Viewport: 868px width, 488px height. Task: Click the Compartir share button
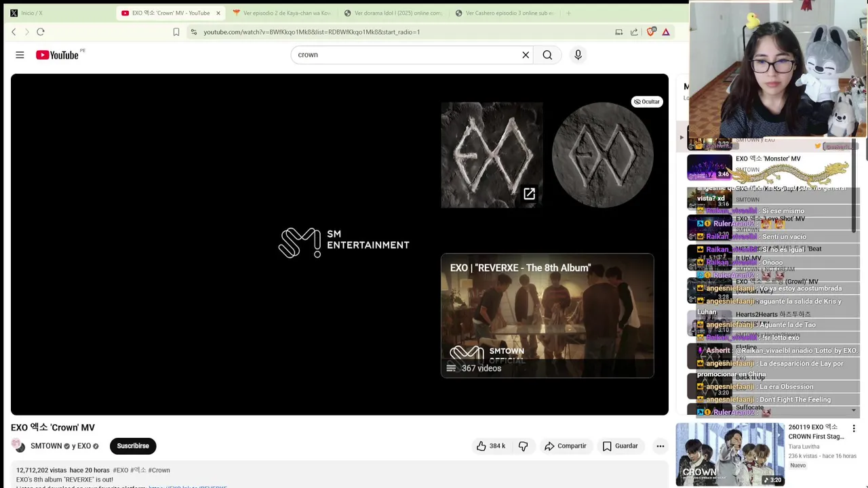coord(565,446)
